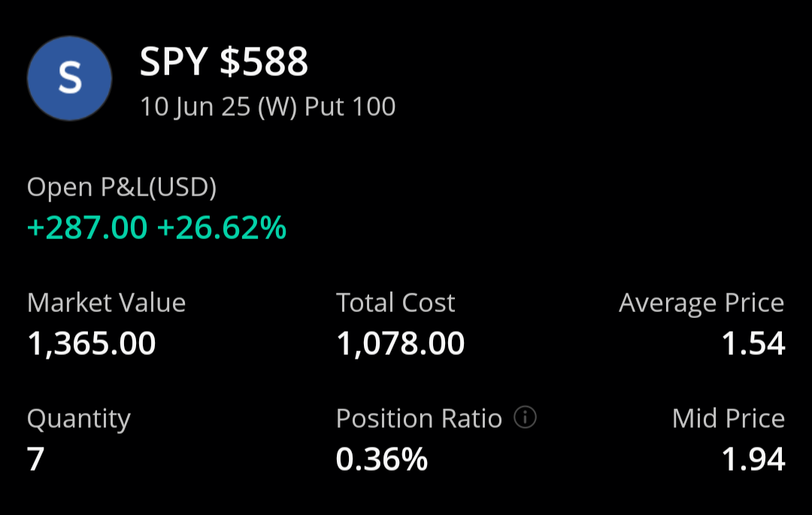This screenshot has height=515, width=812.
Task: Select the +26.62% gain percentage
Action: pos(222,228)
